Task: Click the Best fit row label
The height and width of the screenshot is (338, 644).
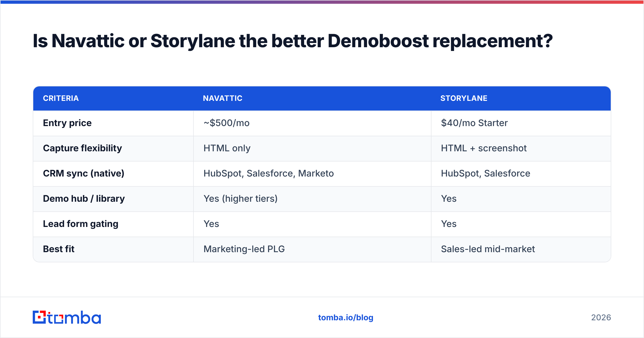Action: coord(59,249)
